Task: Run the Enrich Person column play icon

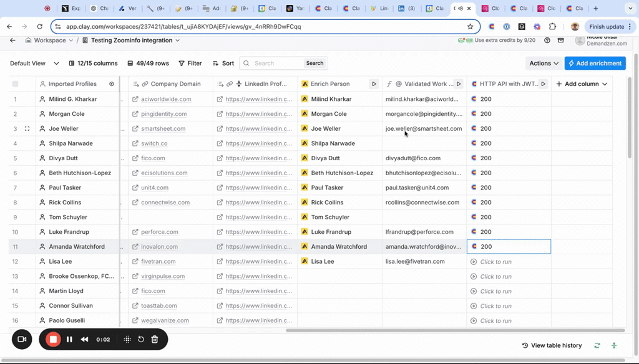Action: [x=374, y=84]
